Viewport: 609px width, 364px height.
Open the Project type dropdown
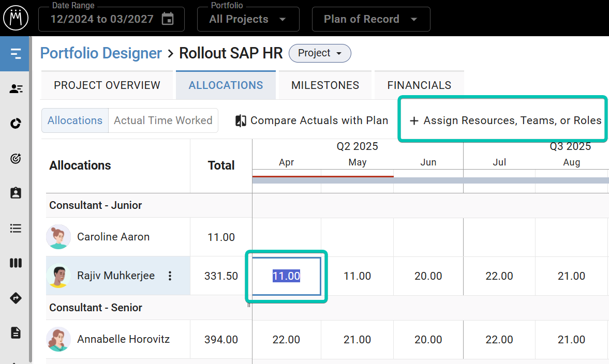tap(320, 53)
